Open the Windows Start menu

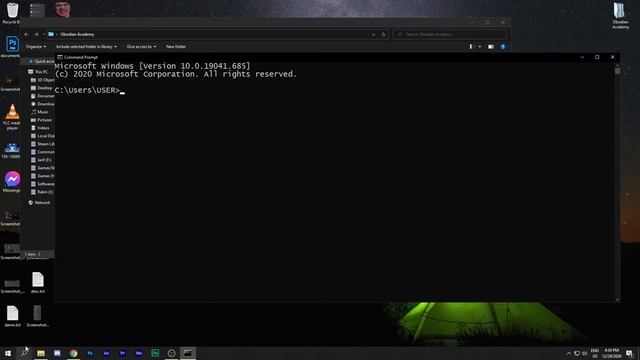tap(8, 353)
